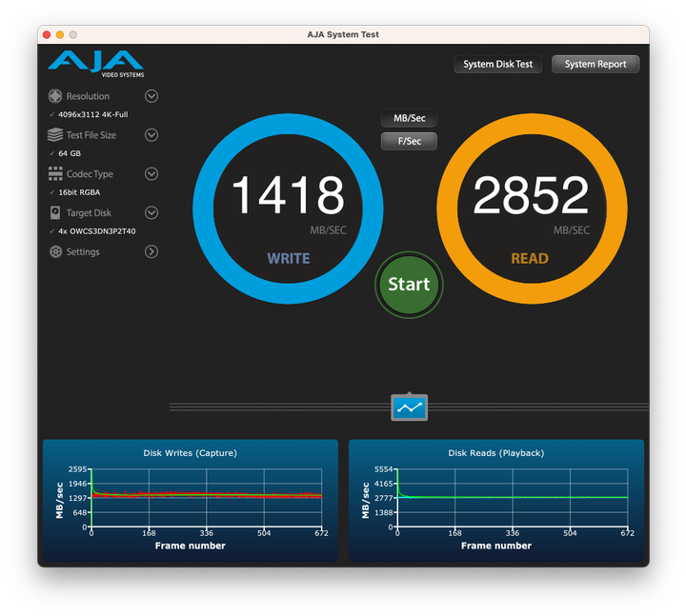Open the System Report tab
The width and height of the screenshot is (686, 616).
pyautogui.click(x=595, y=65)
